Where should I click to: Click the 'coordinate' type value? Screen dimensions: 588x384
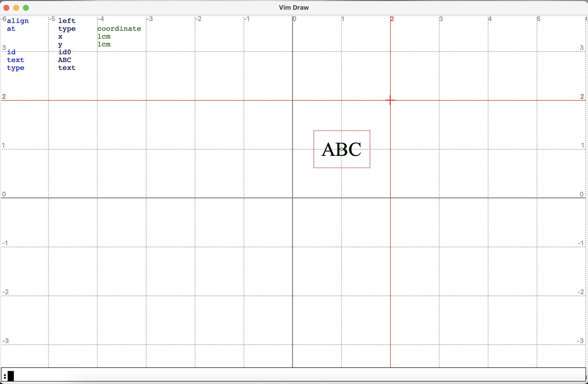click(119, 29)
